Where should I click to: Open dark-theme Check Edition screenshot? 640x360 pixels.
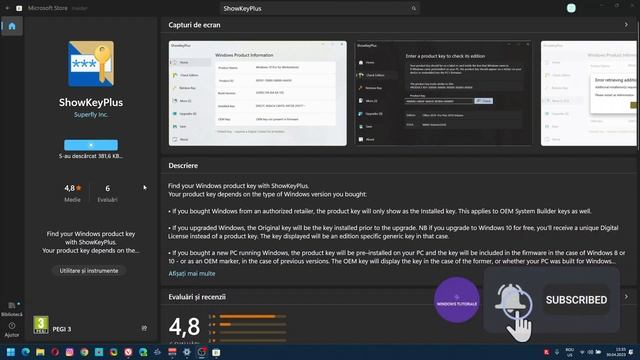444,93
